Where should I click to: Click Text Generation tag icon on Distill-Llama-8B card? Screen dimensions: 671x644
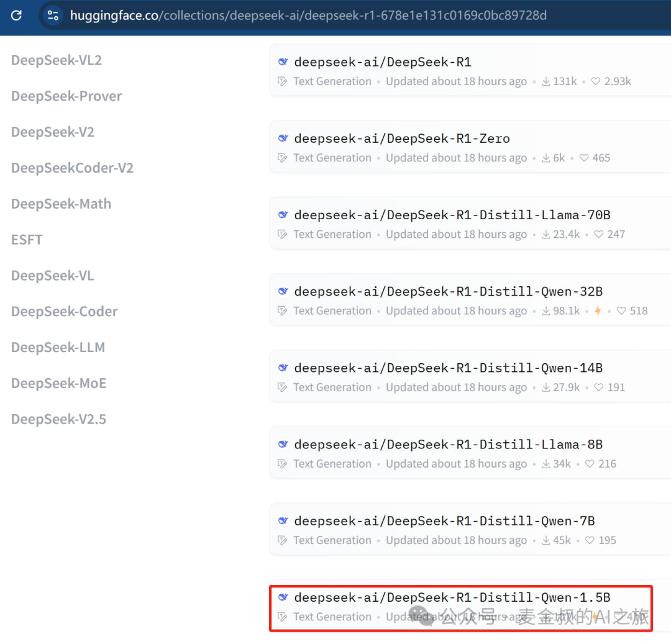pyautogui.click(x=283, y=464)
